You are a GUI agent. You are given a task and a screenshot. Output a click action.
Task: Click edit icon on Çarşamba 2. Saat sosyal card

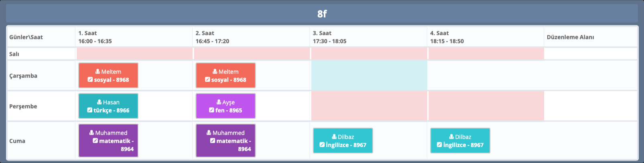pos(207,80)
